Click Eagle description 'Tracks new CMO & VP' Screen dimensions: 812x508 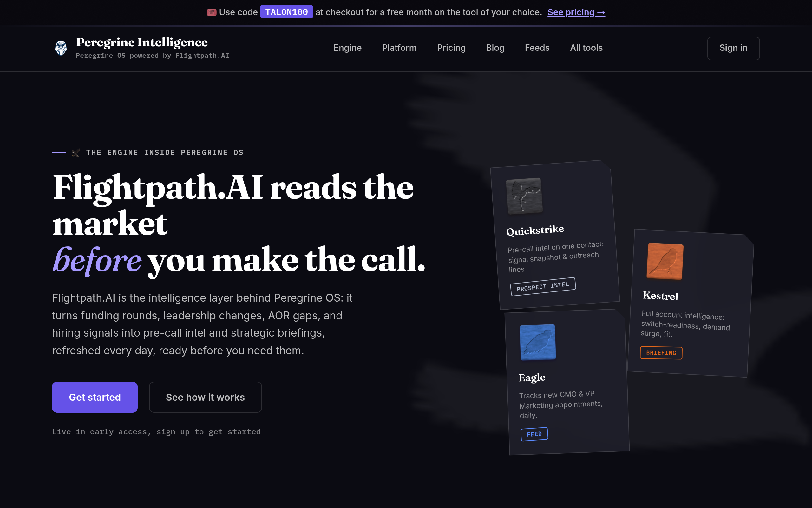(561, 404)
